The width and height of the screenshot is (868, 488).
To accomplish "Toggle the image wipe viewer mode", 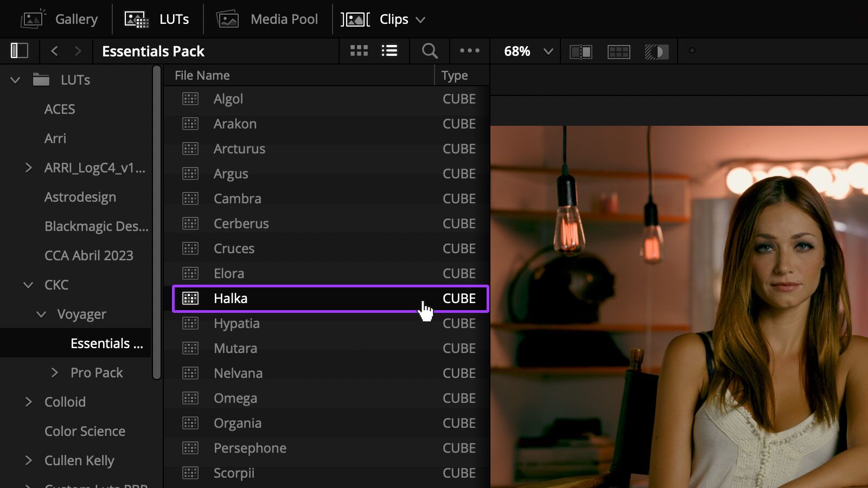I will 580,52.
